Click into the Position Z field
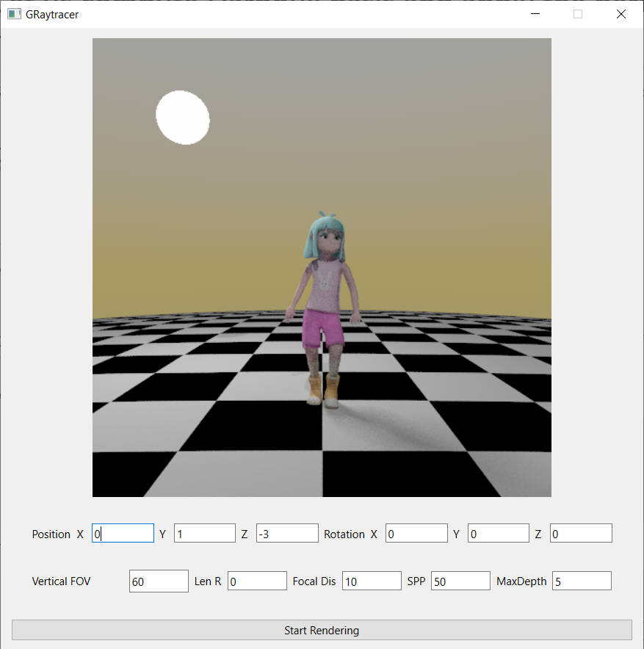644x649 pixels. (287, 534)
